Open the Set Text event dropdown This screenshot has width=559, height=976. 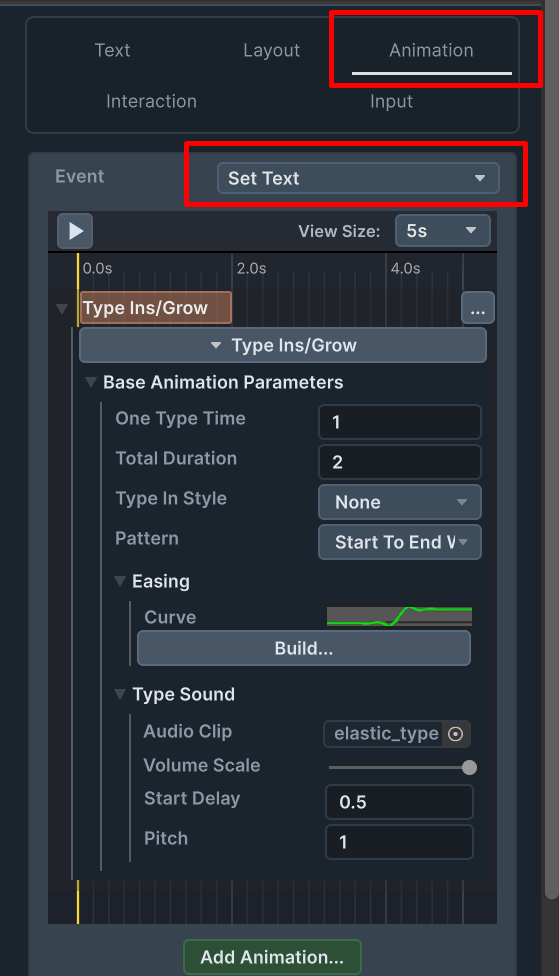click(358, 178)
